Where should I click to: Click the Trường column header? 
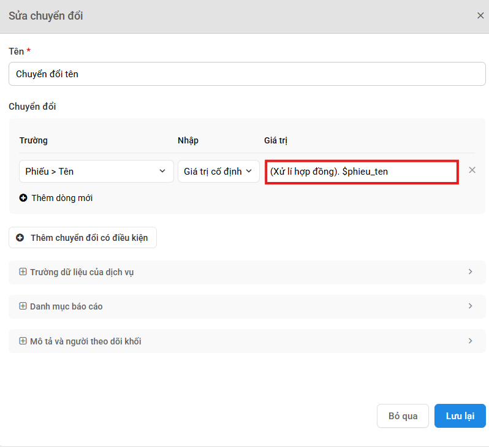click(x=33, y=140)
